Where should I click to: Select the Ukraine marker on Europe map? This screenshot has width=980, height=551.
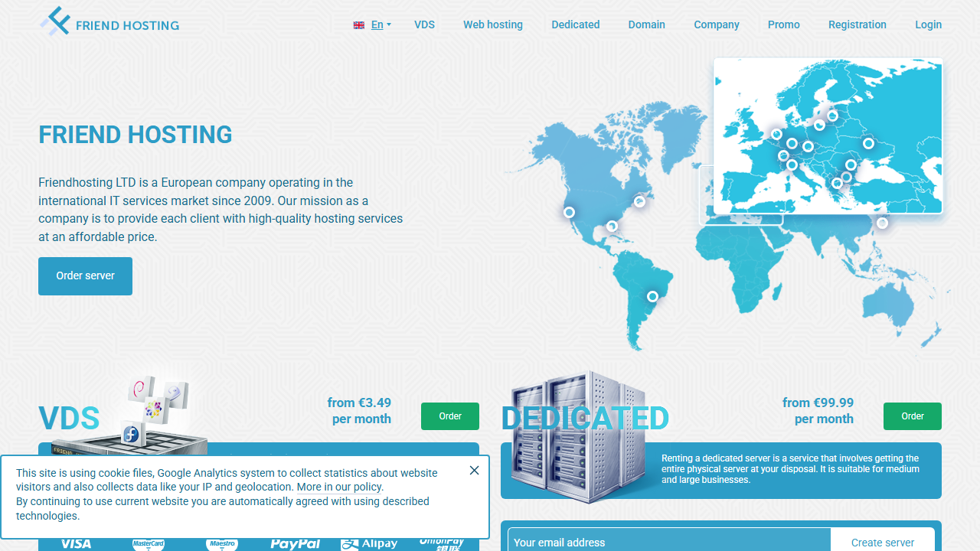point(868,143)
